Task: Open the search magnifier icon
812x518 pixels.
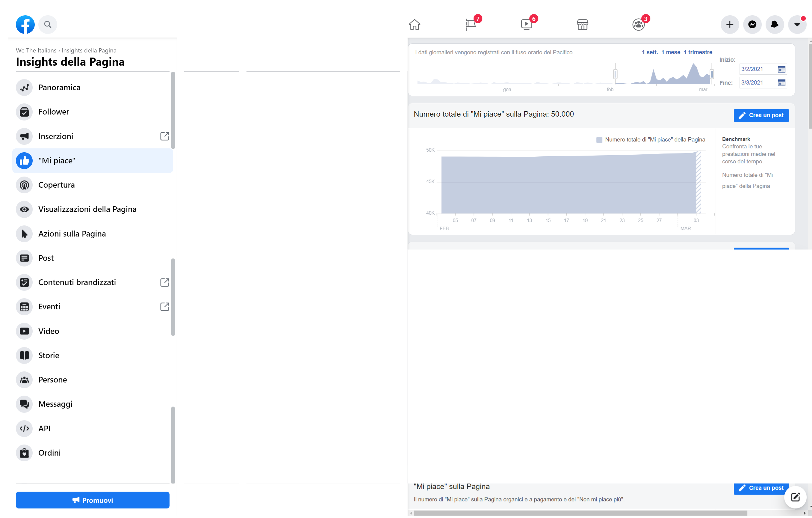Action: (x=48, y=24)
